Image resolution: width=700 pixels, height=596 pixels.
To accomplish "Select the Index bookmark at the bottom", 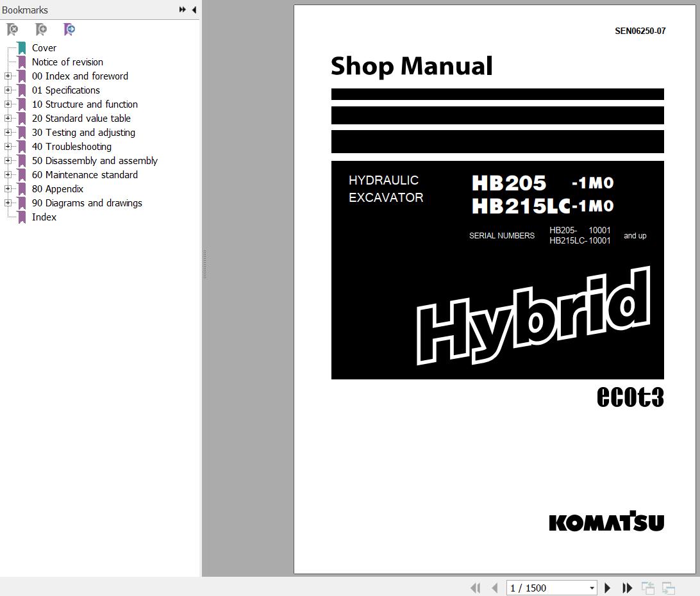I will pos(44,217).
